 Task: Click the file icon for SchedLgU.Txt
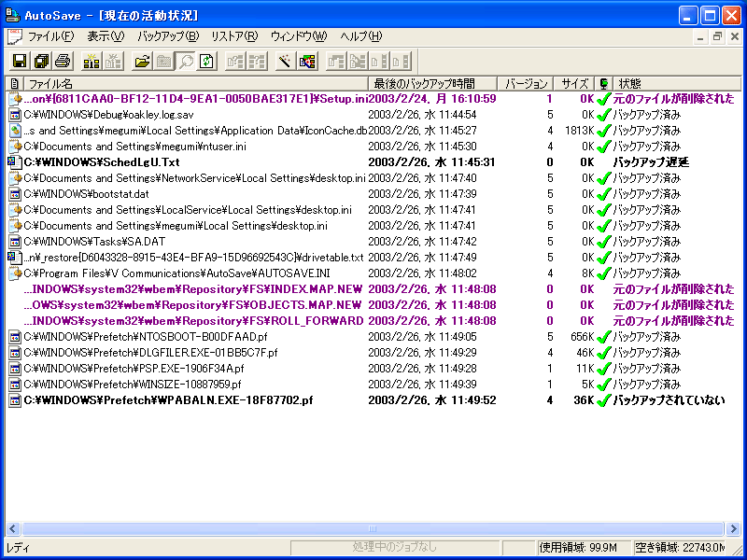(x=15, y=162)
